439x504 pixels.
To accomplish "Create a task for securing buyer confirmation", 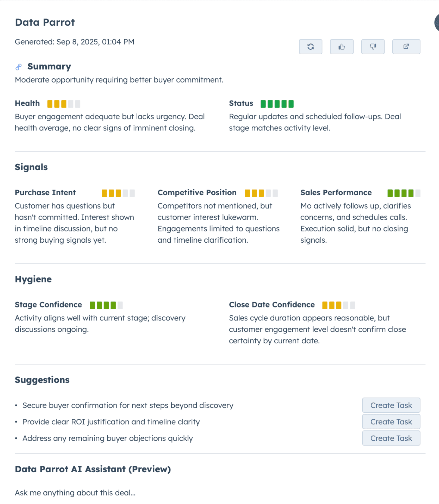I will [391, 405].
